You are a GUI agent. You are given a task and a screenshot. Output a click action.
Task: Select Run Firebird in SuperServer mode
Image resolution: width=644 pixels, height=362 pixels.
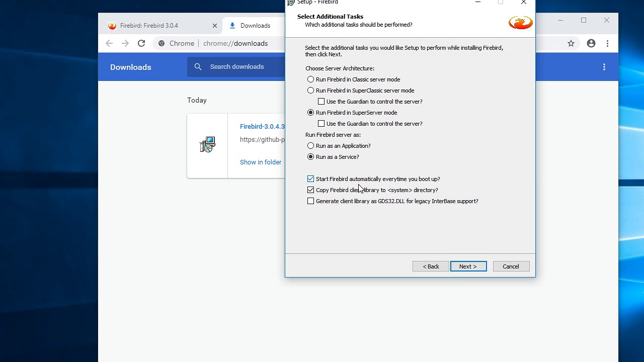(352, 113)
